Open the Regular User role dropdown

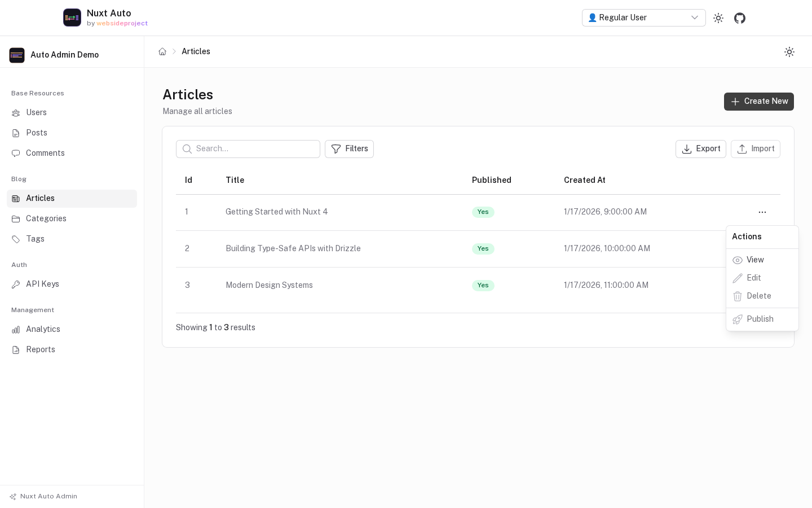(644, 17)
